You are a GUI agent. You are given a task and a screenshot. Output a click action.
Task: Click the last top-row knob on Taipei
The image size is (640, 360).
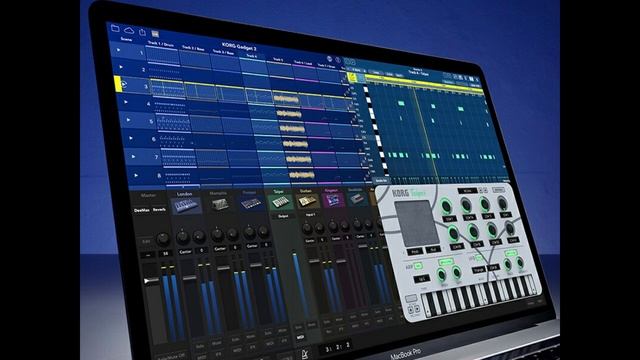pos(502,202)
